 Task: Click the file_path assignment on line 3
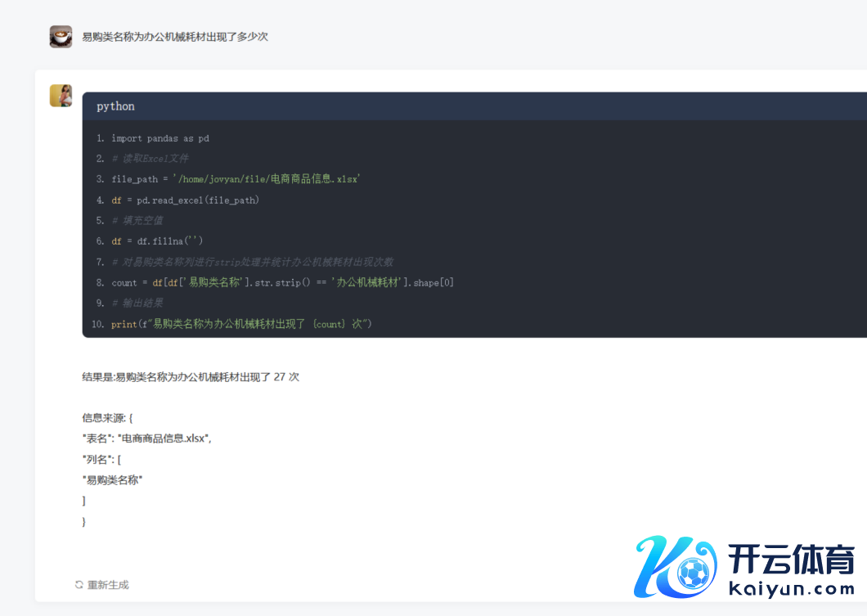pos(236,179)
